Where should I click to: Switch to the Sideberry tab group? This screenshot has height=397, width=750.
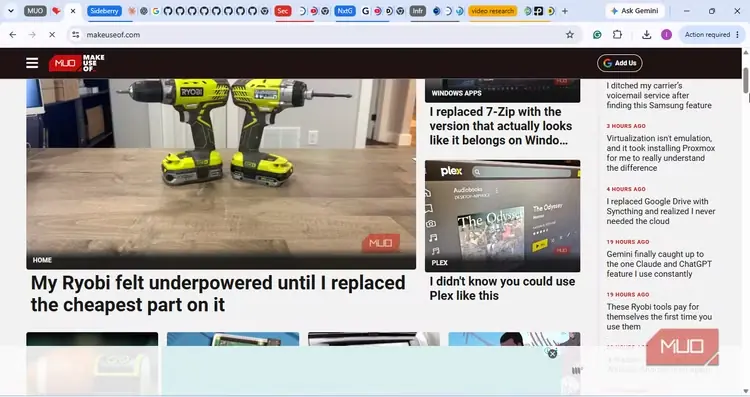(x=104, y=11)
